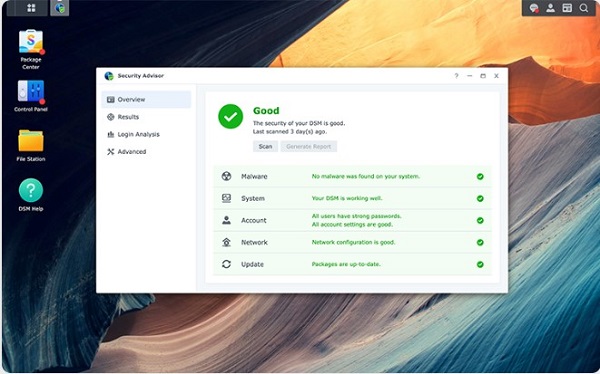Open DSM Help desktop icon
Image resolution: width=600 pixels, height=374 pixels.
click(31, 195)
